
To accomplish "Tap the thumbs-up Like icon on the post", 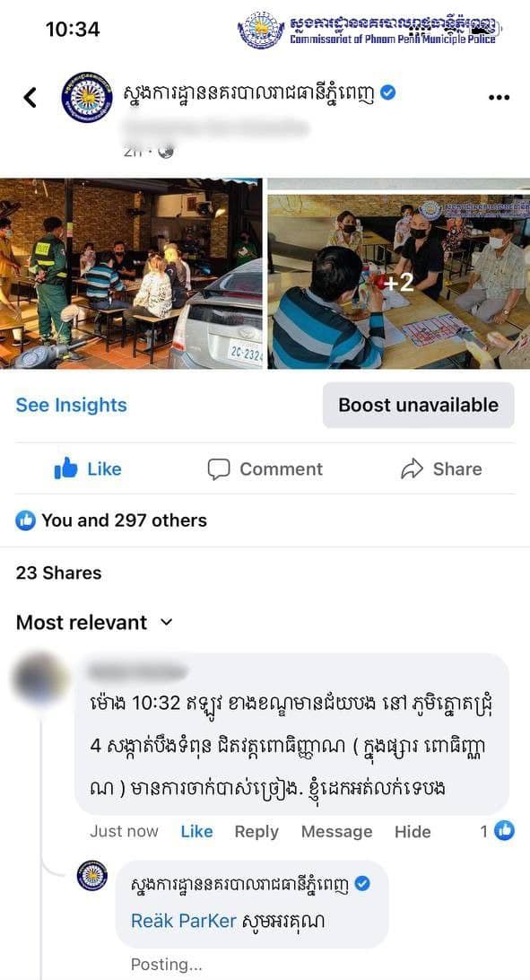I will (x=65, y=468).
